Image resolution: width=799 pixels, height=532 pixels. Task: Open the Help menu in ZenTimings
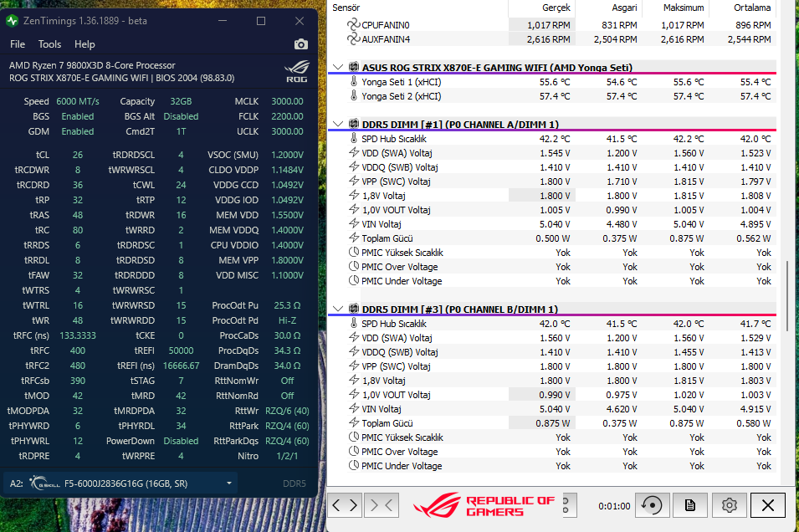(85, 44)
